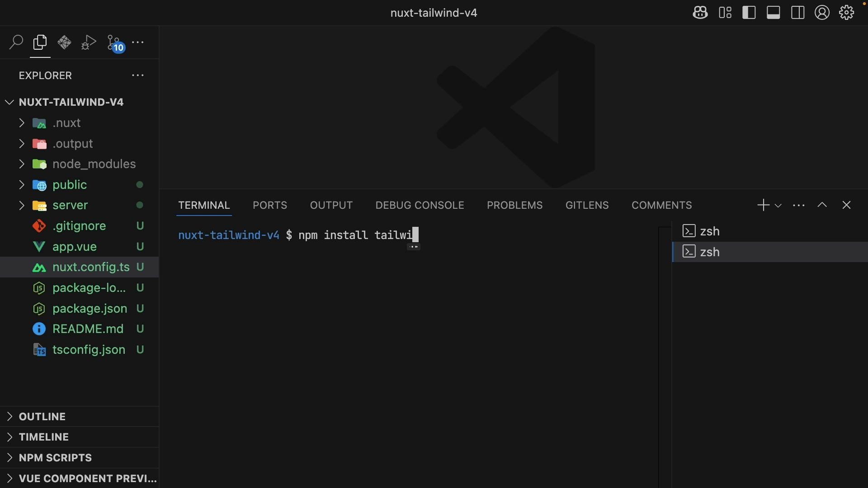The width and height of the screenshot is (868, 488).
Task: Select the first zsh terminal
Action: [x=770, y=231]
